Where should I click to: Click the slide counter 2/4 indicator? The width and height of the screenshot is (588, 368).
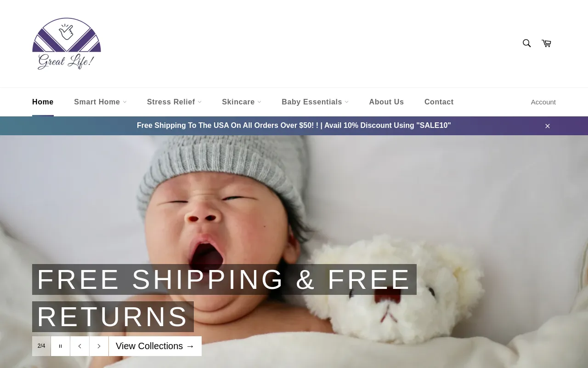coord(41,346)
